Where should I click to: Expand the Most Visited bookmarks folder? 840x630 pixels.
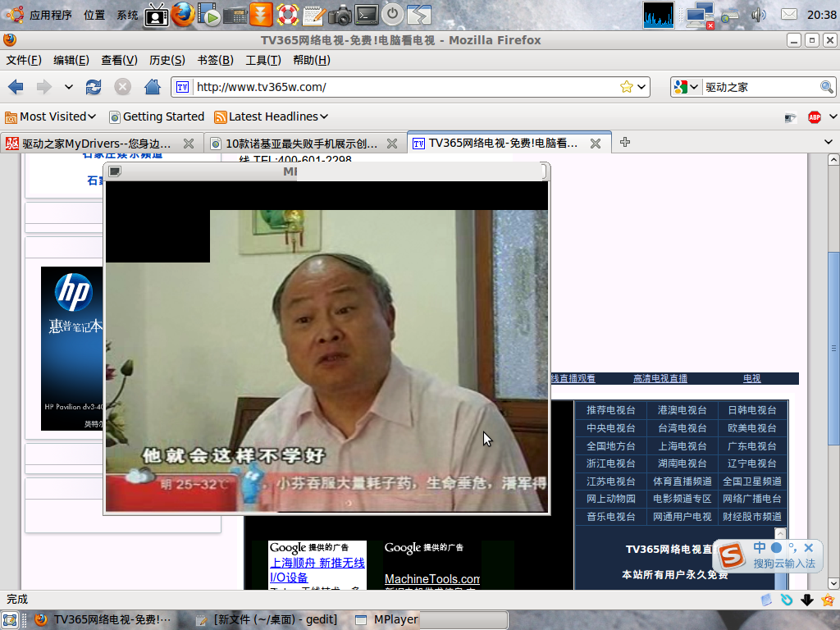click(x=50, y=116)
